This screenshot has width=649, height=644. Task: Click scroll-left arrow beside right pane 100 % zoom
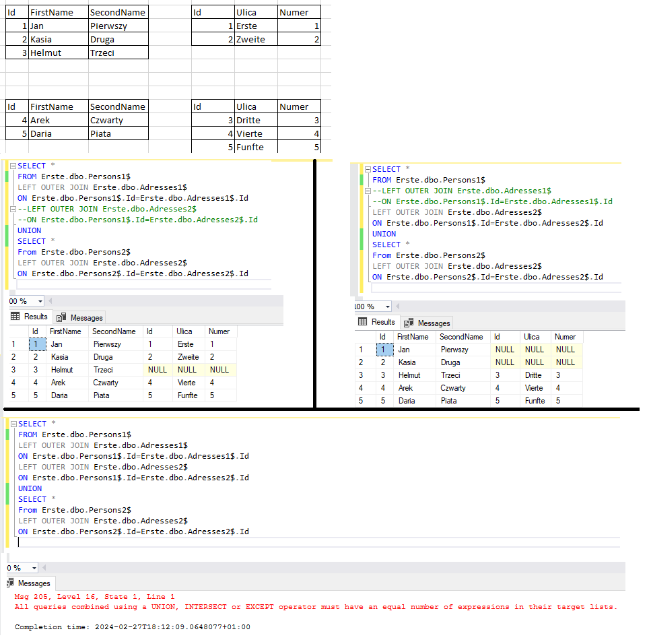[397, 307]
